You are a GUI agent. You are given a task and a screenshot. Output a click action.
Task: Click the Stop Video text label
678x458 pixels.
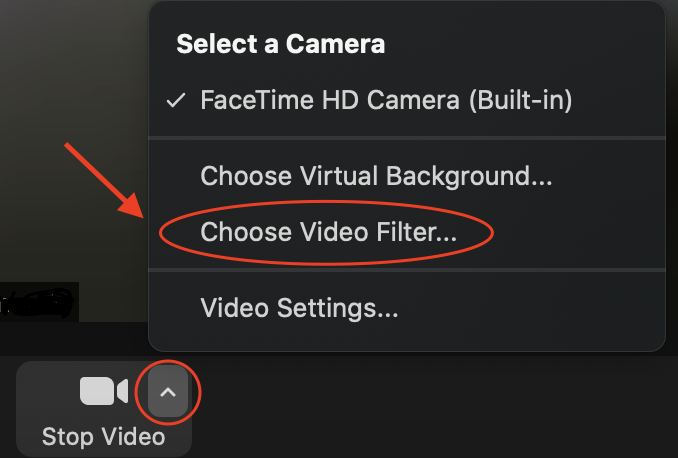103,436
